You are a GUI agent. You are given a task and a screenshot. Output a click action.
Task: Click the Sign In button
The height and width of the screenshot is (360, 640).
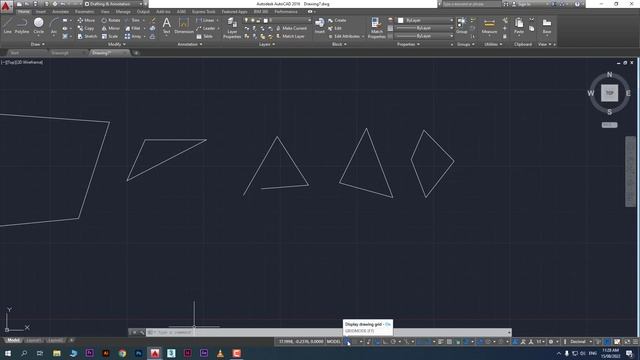tap(524, 4)
